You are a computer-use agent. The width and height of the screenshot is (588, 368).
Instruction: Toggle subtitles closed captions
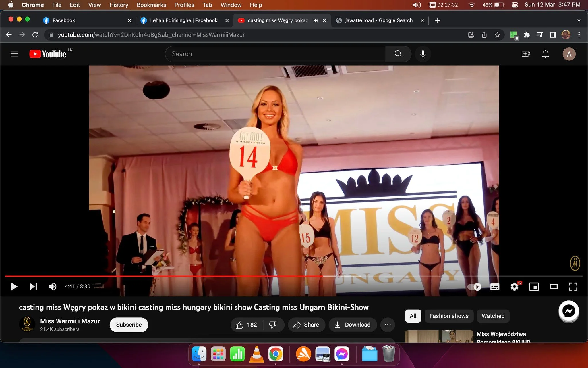pyautogui.click(x=495, y=286)
